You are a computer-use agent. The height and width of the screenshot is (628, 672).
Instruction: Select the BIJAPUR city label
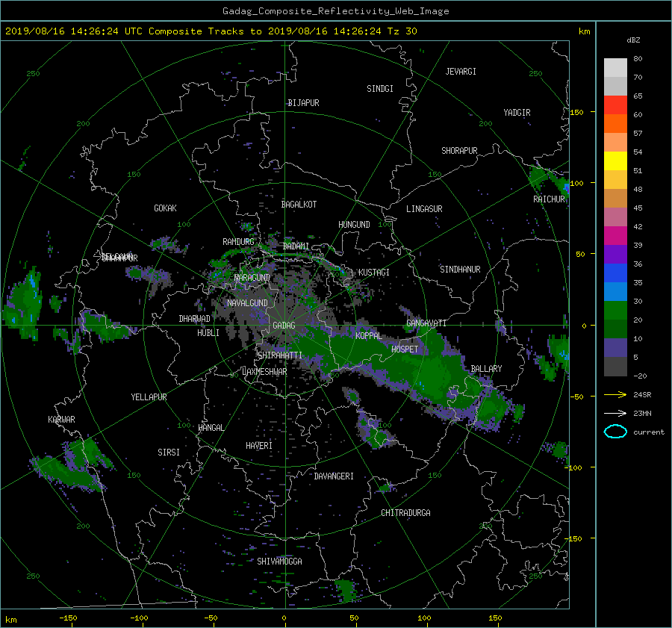(303, 103)
